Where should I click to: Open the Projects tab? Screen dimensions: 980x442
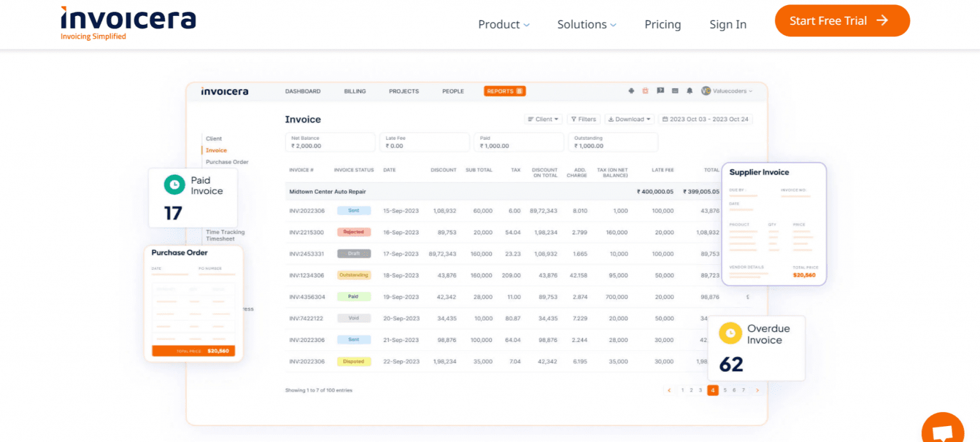tap(403, 91)
